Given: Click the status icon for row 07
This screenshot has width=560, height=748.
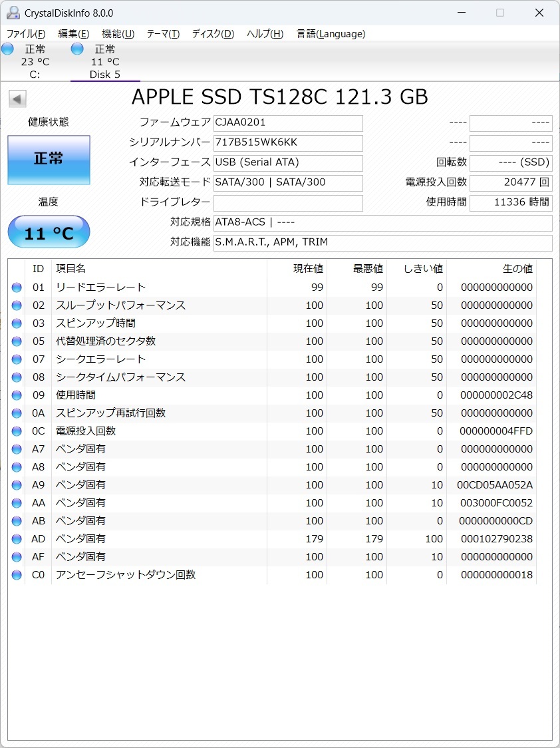Looking at the screenshot, I should [17, 359].
